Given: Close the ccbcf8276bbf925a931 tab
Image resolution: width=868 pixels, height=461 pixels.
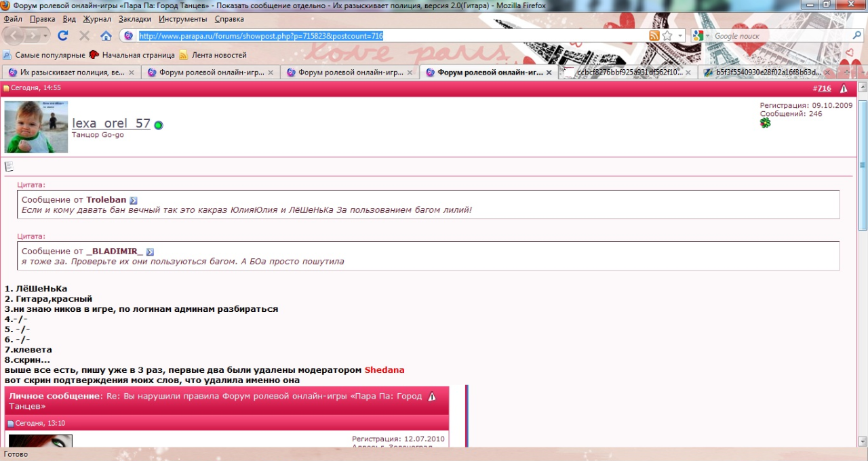Looking at the screenshot, I should 688,73.
